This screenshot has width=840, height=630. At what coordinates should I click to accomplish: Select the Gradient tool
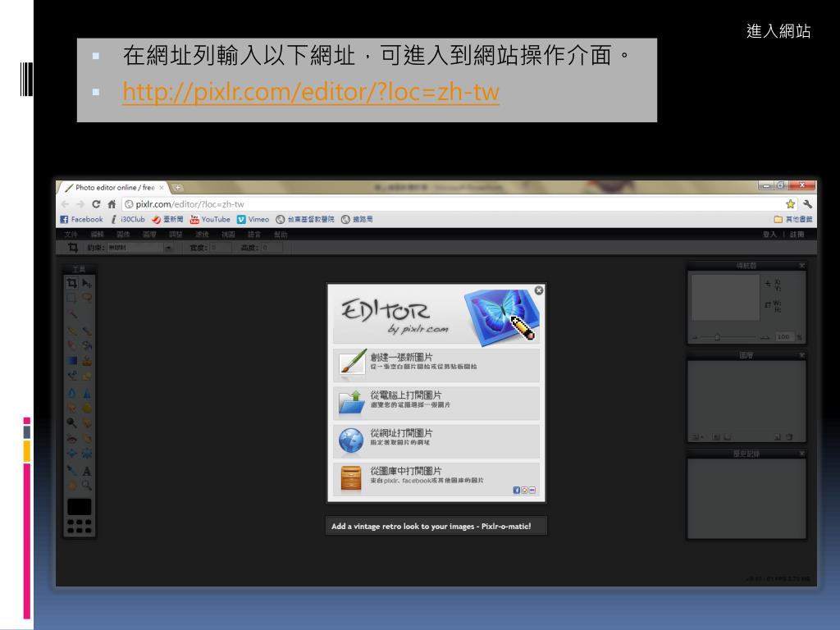coord(72,361)
